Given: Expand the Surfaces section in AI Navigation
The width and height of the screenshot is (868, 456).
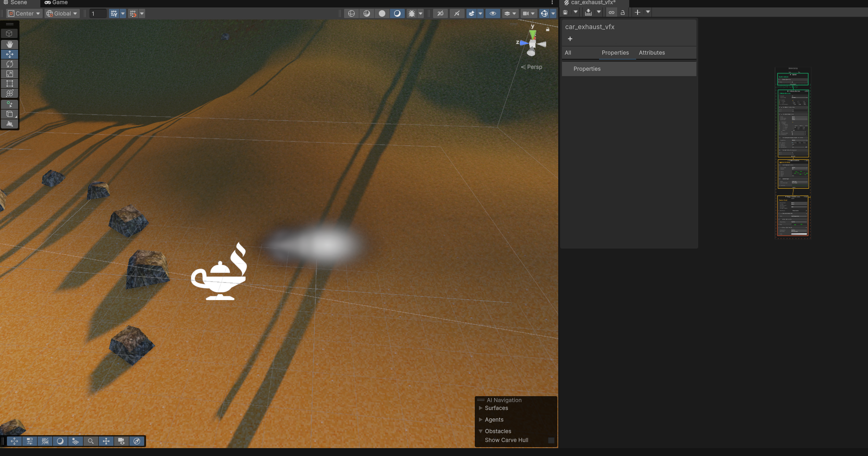Looking at the screenshot, I should [x=481, y=408].
